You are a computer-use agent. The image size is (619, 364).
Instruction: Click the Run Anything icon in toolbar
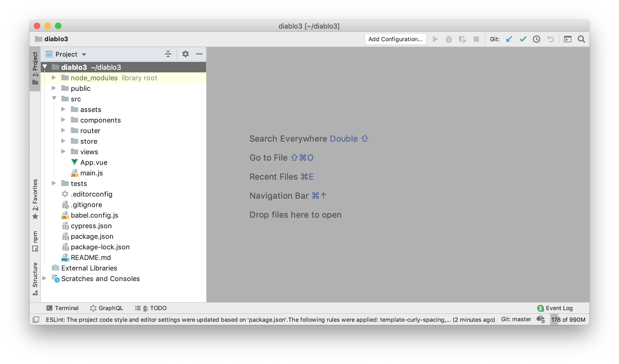tap(567, 39)
